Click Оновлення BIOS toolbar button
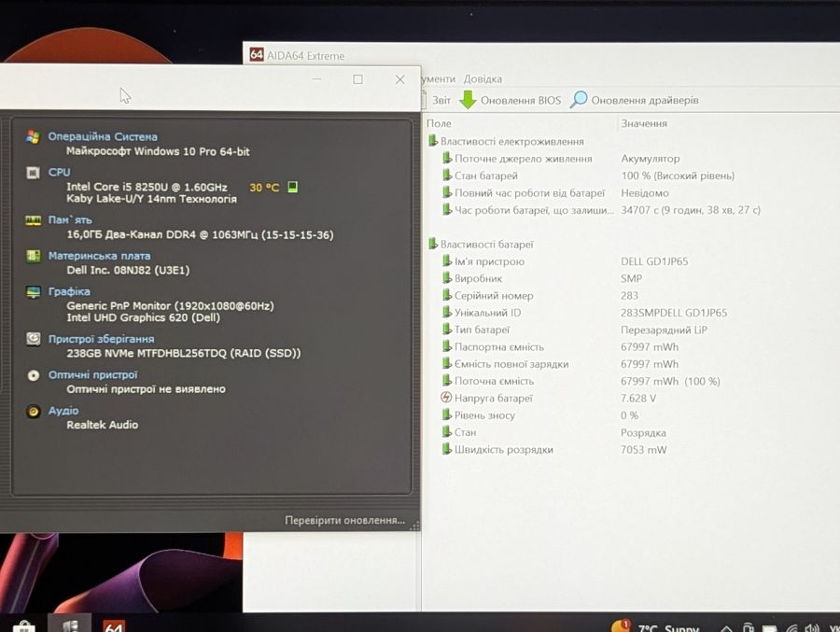Image resolution: width=840 pixels, height=632 pixels. [x=511, y=100]
